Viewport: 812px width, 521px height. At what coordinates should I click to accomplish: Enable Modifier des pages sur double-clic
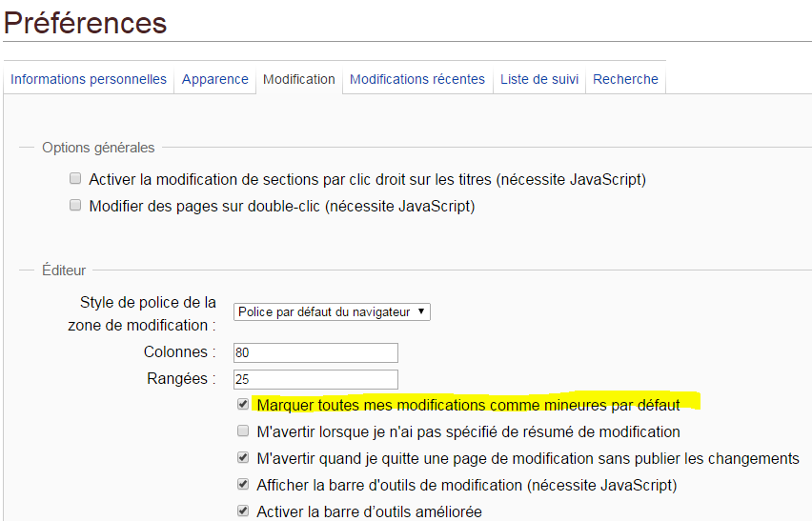point(75,205)
